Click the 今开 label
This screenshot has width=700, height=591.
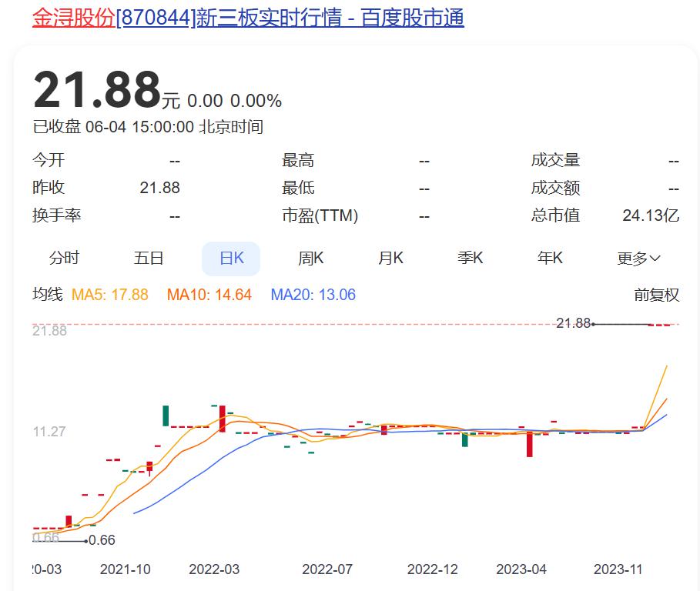coord(49,160)
